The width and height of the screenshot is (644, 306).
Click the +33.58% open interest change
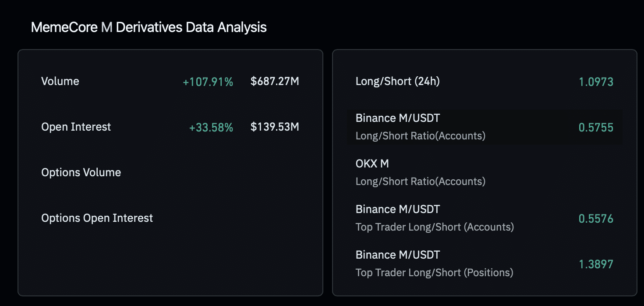tap(211, 127)
